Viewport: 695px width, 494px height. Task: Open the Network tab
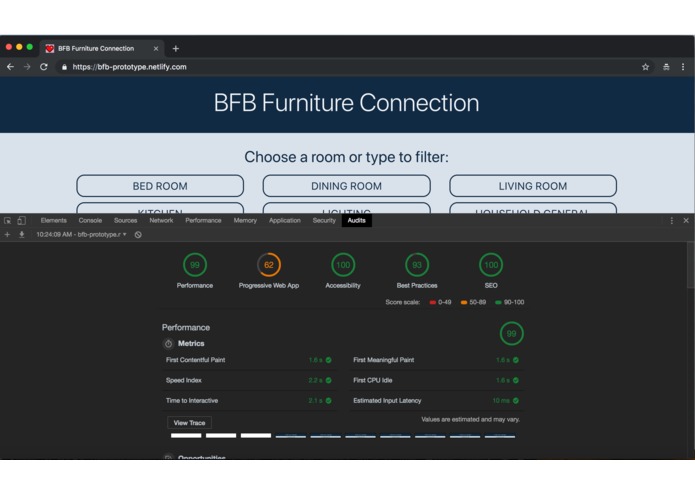161,220
